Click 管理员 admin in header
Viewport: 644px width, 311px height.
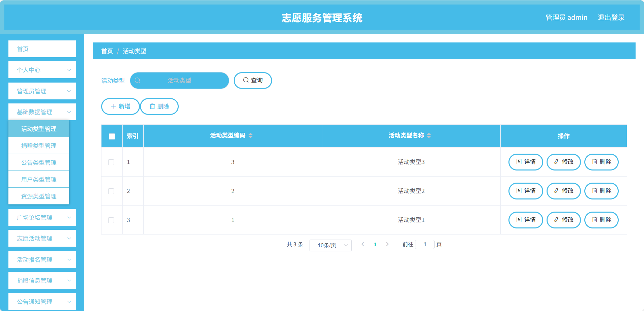click(x=566, y=18)
